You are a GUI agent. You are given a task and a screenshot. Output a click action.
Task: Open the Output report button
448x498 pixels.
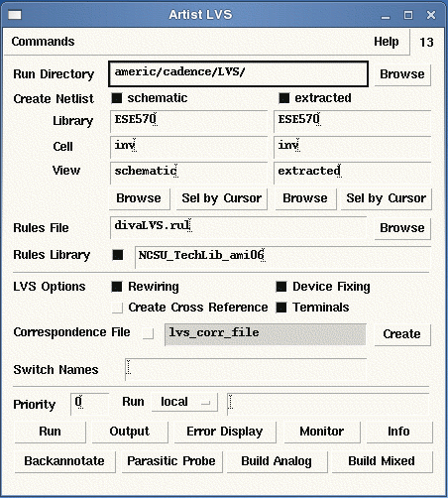tap(130, 432)
